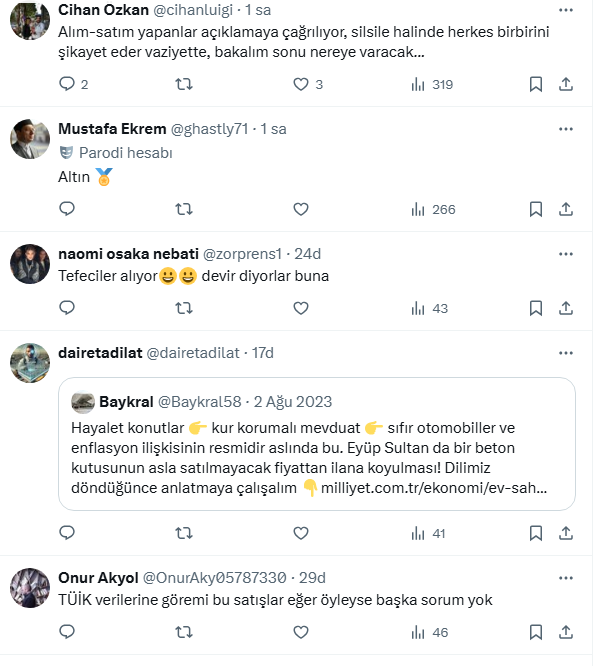The image size is (609, 666).
Task: Open more options on naomi osaka nebati's tweet
Action: 566,253
